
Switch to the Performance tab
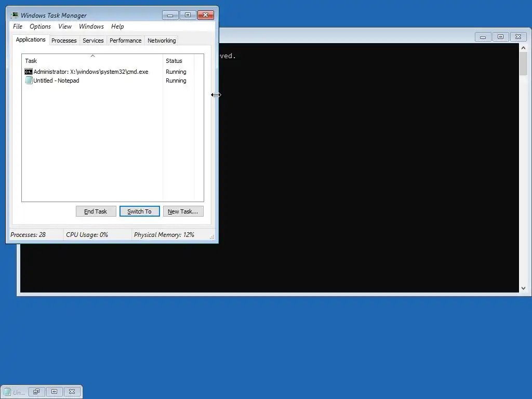[x=125, y=41]
